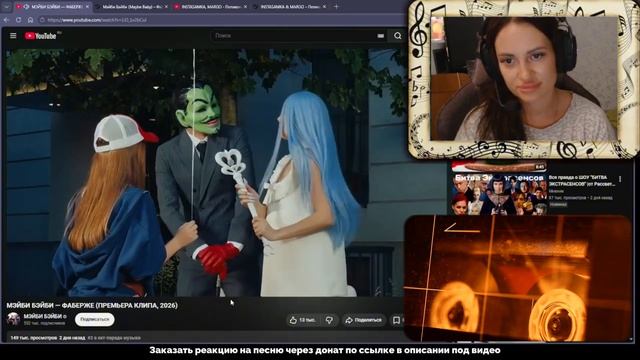This screenshot has width=640, height=360.
Task: Switch to the third INSTASAMKA, MARGO tab
Action: pyautogui.click(x=210, y=7)
